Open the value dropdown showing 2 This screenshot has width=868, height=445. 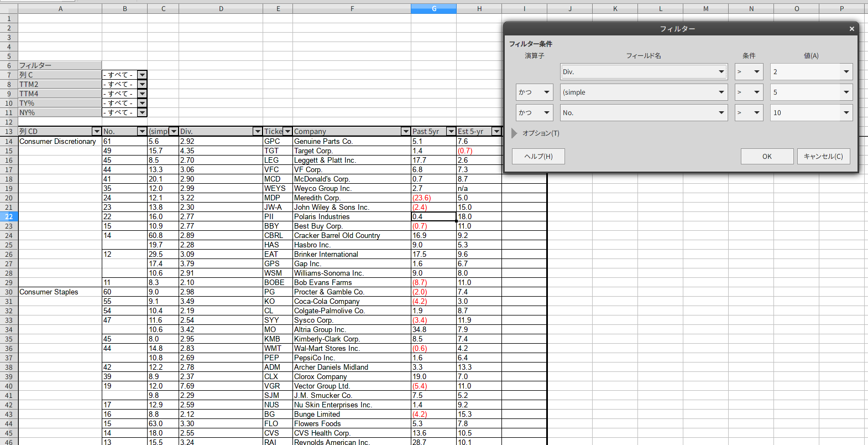coord(846,72)
